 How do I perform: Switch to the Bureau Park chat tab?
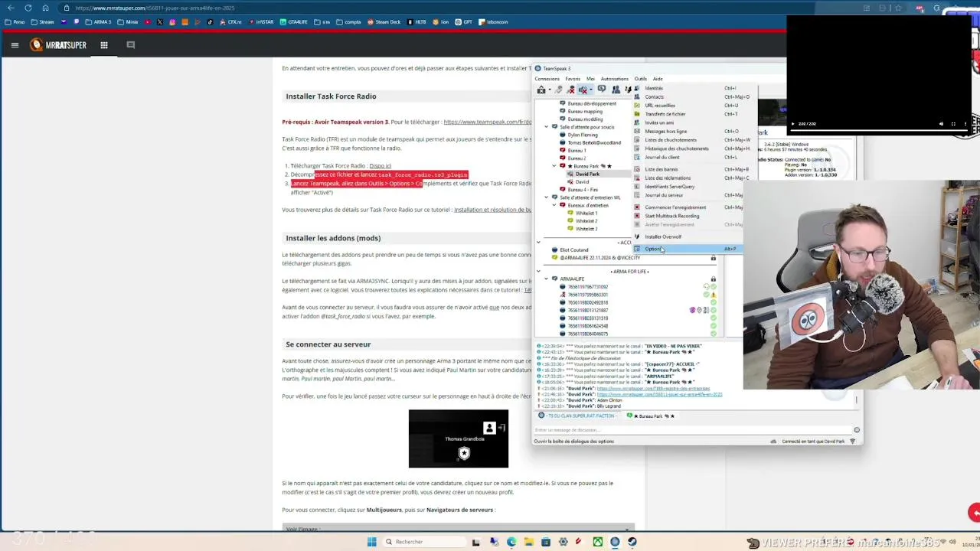point(651,416)
